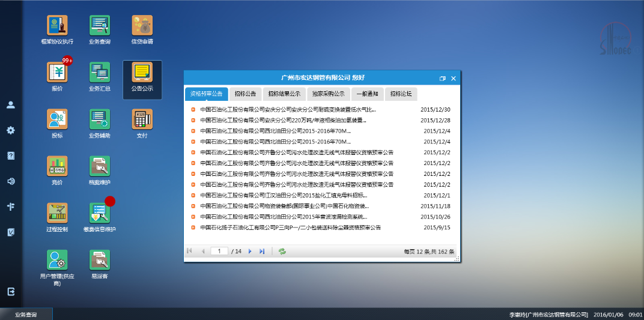Open the 投标 bidding icon

click(x=57, y=119)
